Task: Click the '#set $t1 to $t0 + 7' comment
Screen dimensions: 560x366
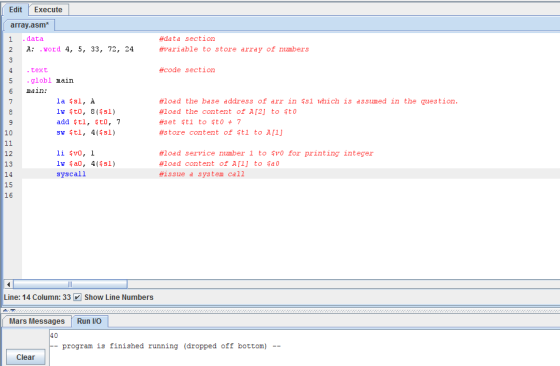Action: [x=200, y=122]
